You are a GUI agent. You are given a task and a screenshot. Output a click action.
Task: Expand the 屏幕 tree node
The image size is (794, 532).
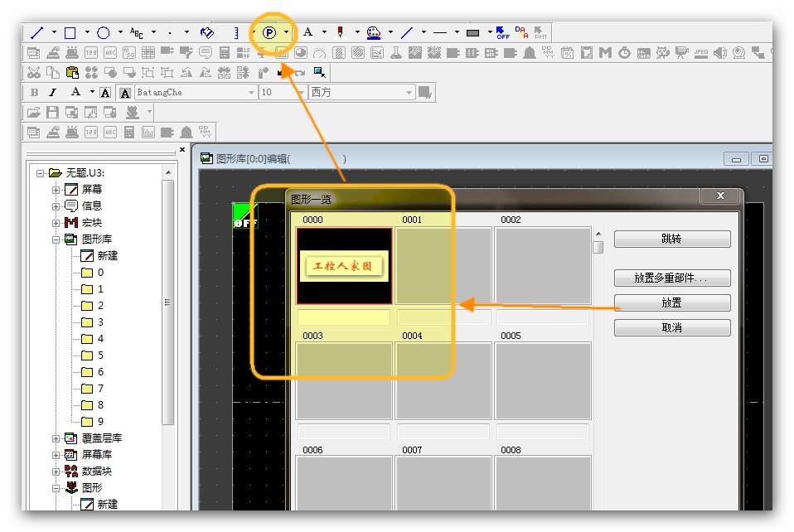coord(56,190)
